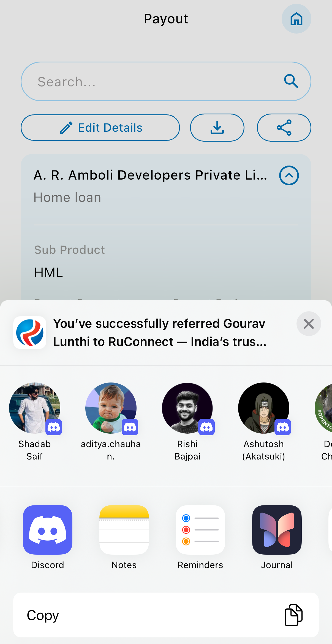Select the Reminders app icon
The height and width of the screenshot is (644, 332).
[x=200, y=530]
